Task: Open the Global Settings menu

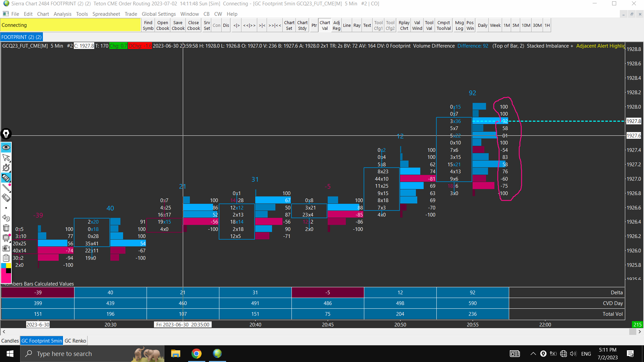Action: coord(159,14)
